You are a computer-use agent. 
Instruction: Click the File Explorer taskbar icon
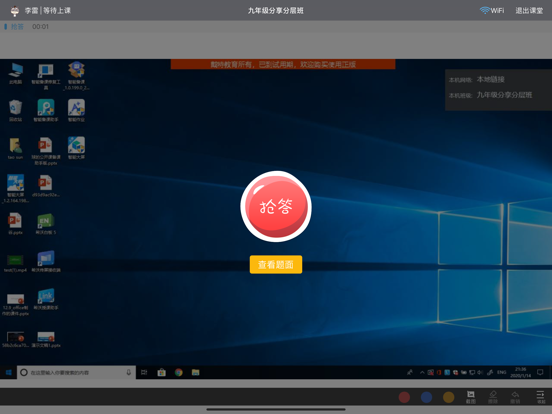(195, 372)
